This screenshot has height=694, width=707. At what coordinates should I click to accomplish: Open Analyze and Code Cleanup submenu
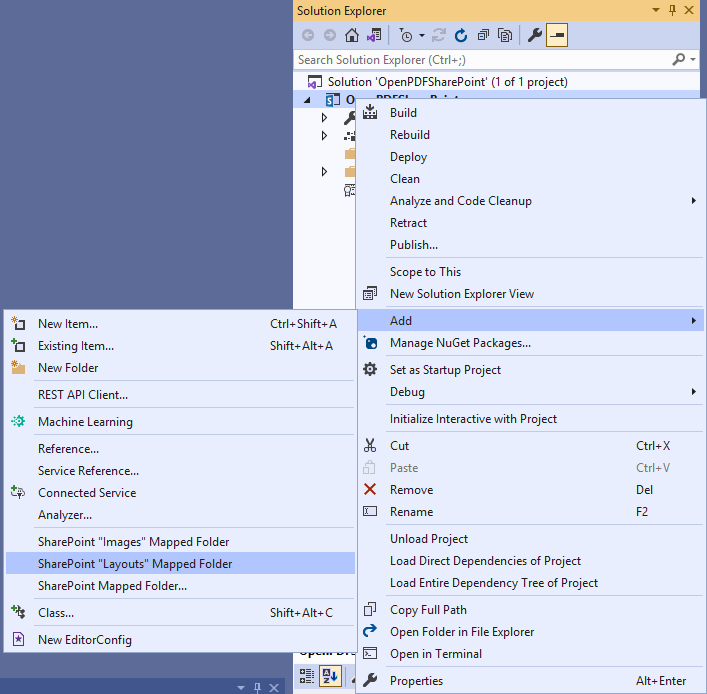click(530, 201)
